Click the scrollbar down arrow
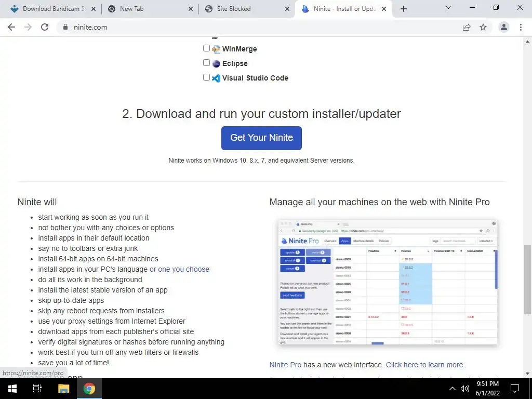 pos(527,374)
